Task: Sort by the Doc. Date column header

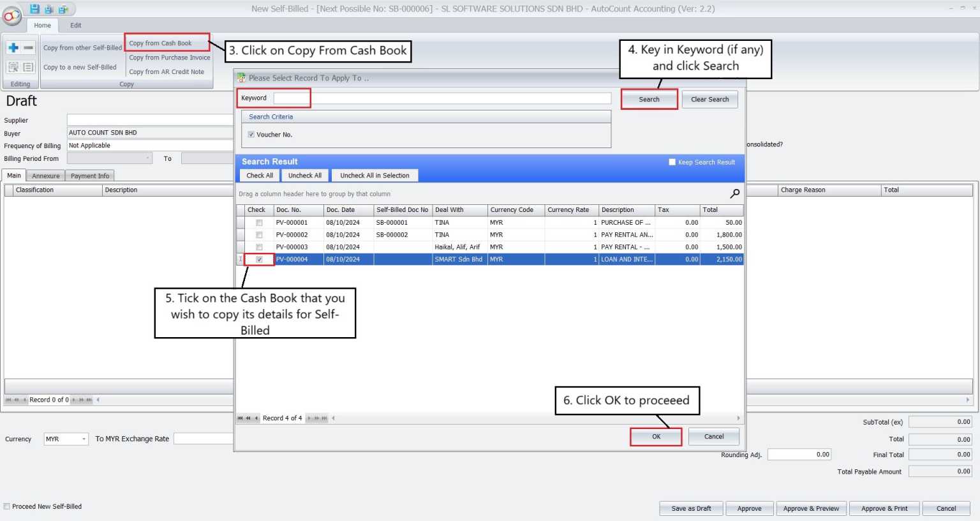Action: click(348, 210)
